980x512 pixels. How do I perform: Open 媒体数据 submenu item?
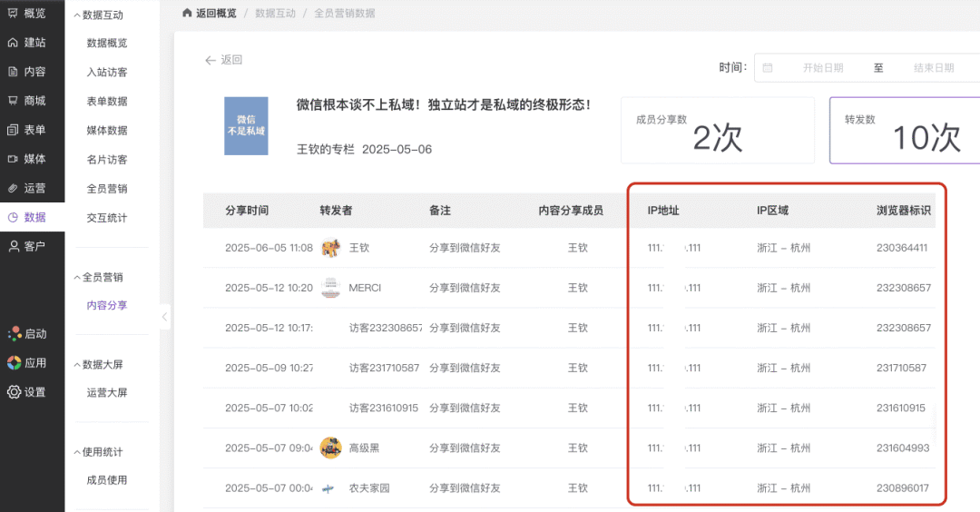coord(107,130)
